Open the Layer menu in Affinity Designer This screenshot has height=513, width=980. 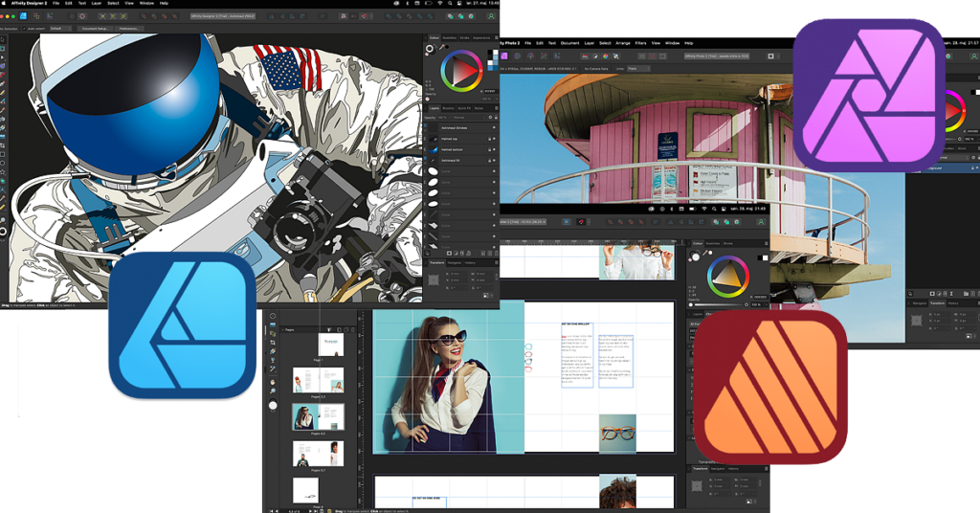(x=97, y=3)
